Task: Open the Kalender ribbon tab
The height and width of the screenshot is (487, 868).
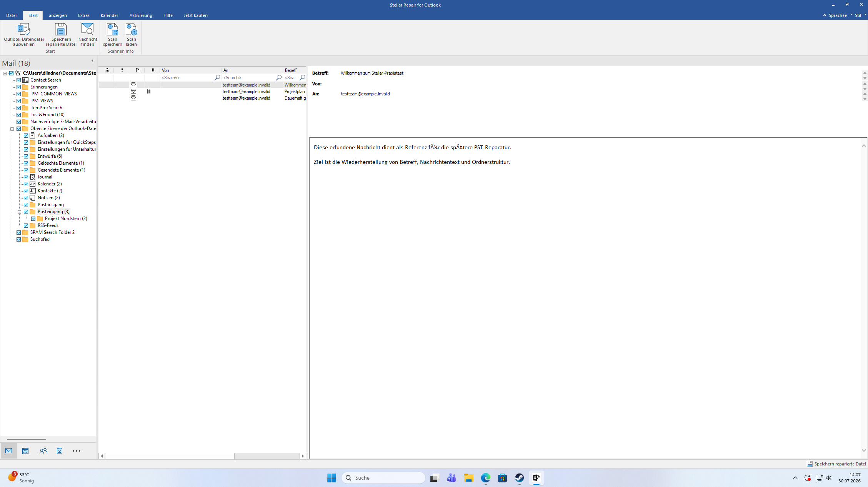Action: pos(109,15)
